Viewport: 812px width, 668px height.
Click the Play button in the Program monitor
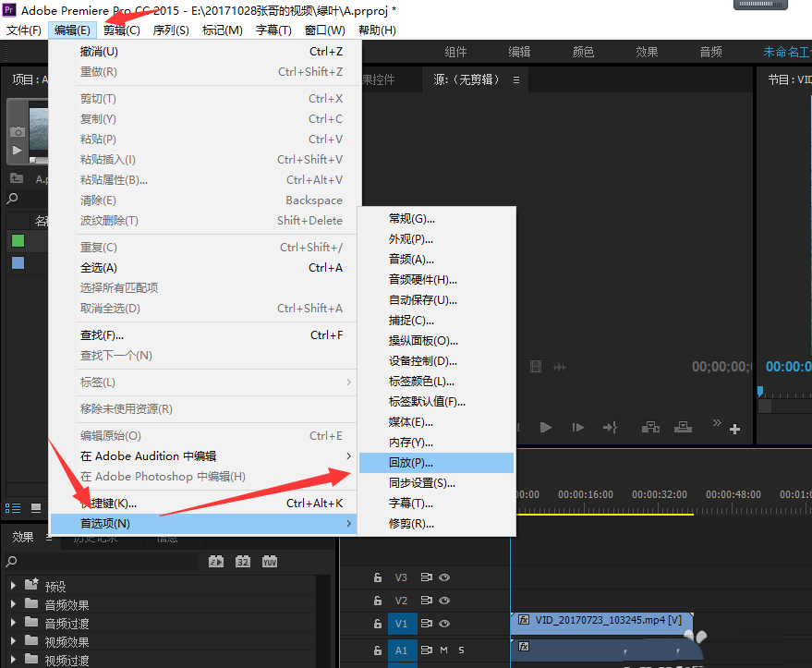point(547,426)
